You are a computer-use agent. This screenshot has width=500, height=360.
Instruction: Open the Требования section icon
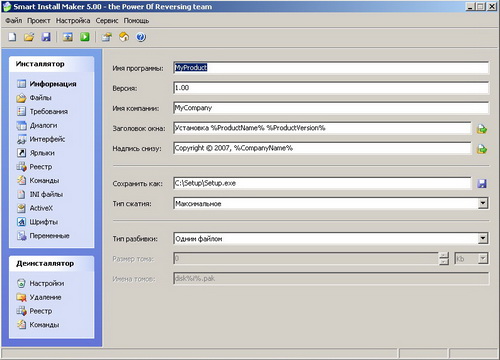21,111
